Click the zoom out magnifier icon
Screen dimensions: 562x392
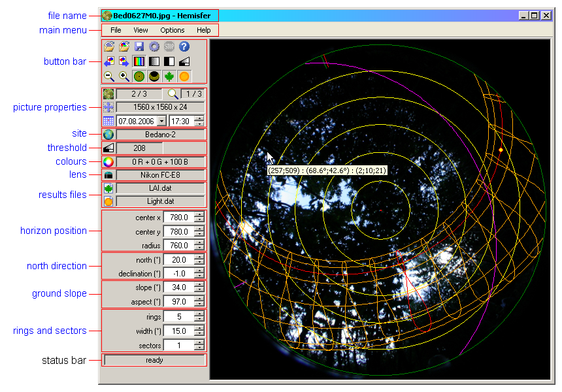tap(109, 76)
